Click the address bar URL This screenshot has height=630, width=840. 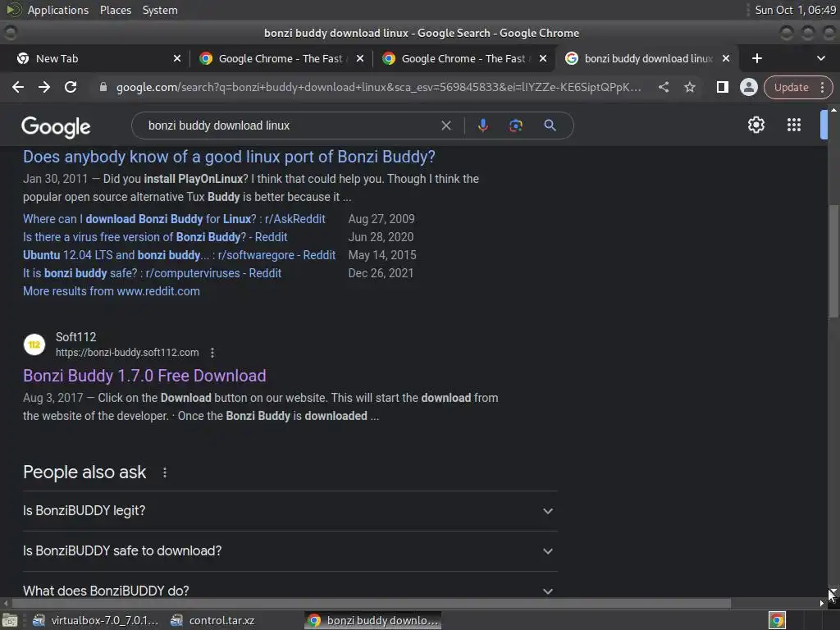pyautogui.click(x=378, y=87)
